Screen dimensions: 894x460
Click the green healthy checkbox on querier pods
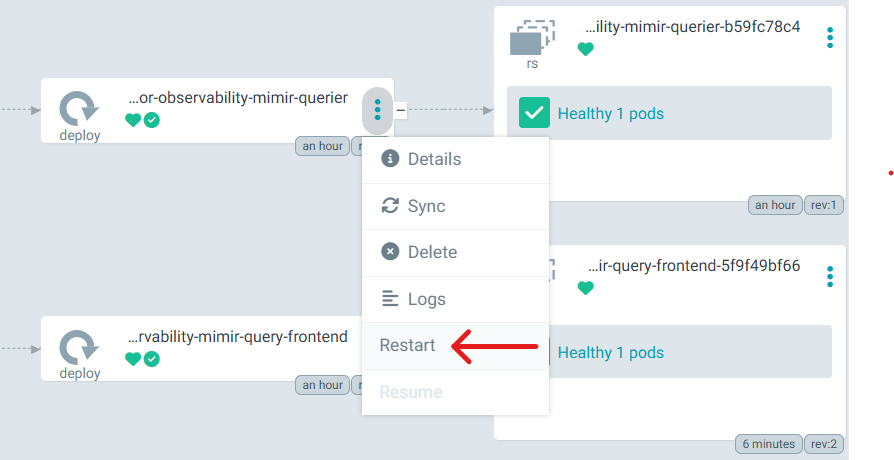(x=534, y=113)
